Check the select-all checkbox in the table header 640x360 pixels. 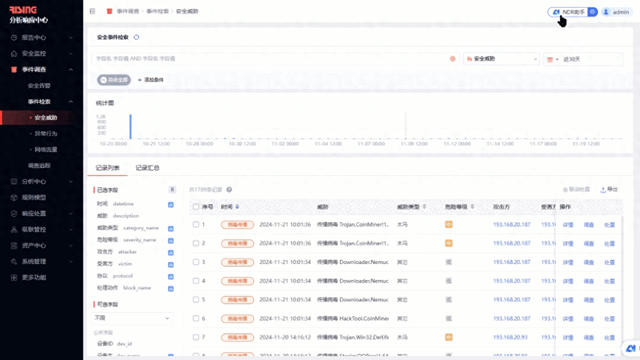point(196,207)
